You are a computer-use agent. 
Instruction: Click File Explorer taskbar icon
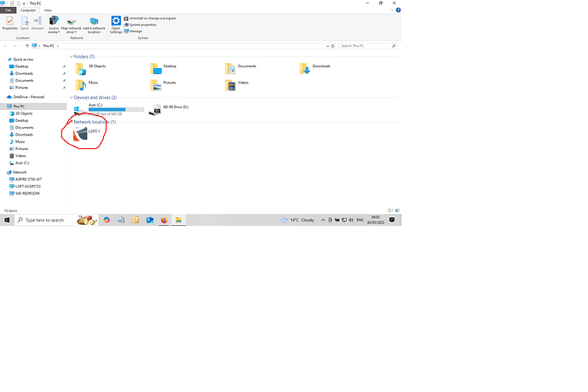click(178, 220)
